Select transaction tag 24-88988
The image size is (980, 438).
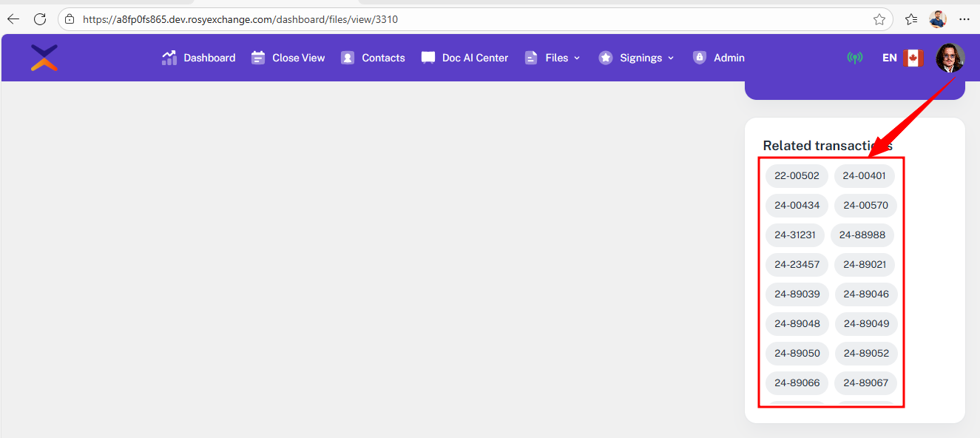pyautogui.click(x=862, y=235)
